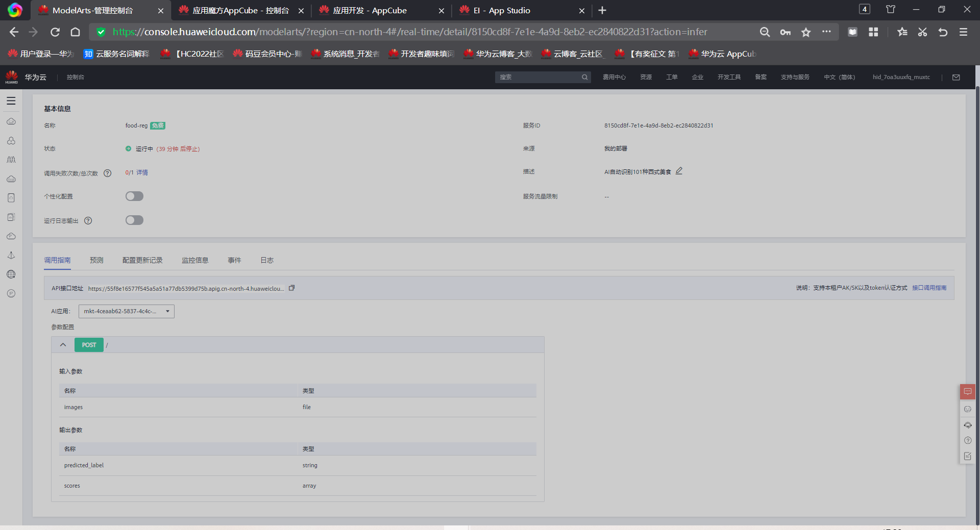Viewport: 980px width, 530px height.
Task: Click 控制台 in the console header
Action: tap(75, 77)
